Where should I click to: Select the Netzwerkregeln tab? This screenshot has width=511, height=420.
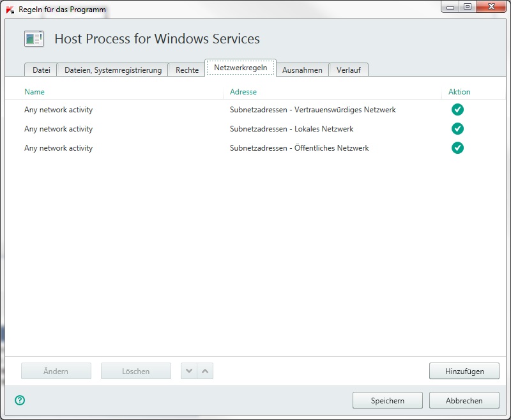point(241,68)
